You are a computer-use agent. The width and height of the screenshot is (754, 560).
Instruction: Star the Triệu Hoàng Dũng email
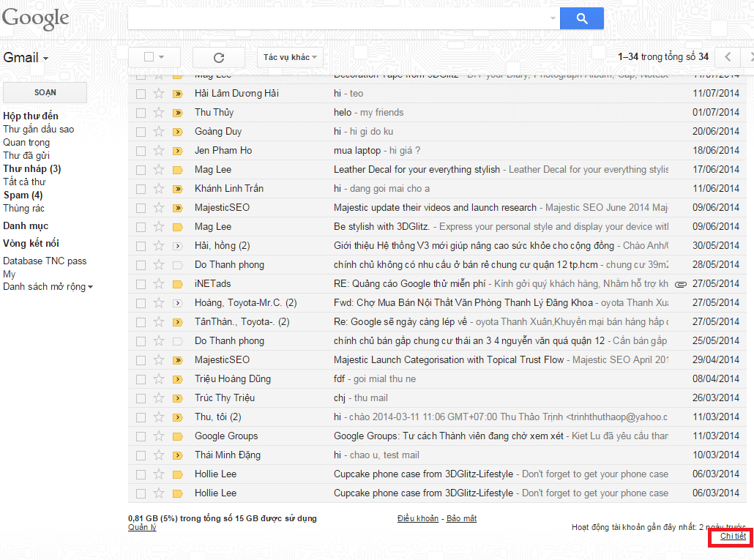pos(159,378)
